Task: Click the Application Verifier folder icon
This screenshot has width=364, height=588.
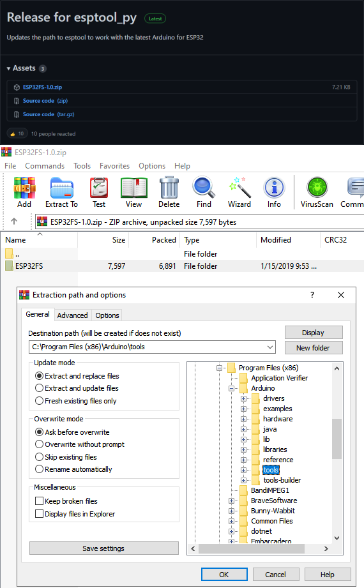Action: pyautogui.click(x=243, y=378)
